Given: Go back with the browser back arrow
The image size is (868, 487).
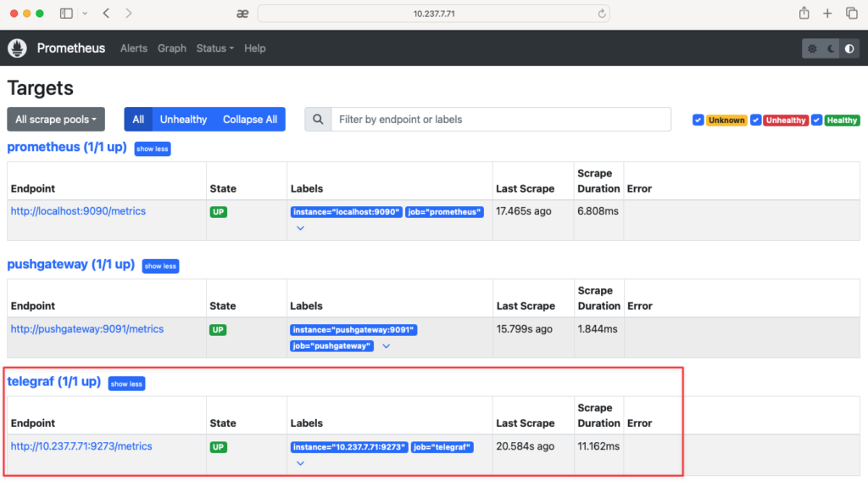Looking at the screenshot, I should point(106,14).
